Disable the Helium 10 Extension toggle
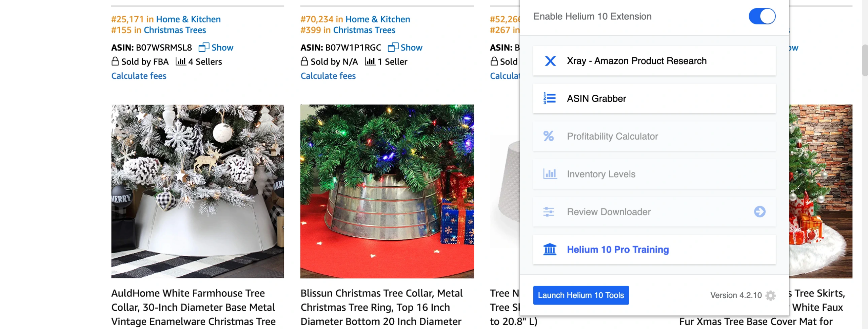 [x=762, y=16]
